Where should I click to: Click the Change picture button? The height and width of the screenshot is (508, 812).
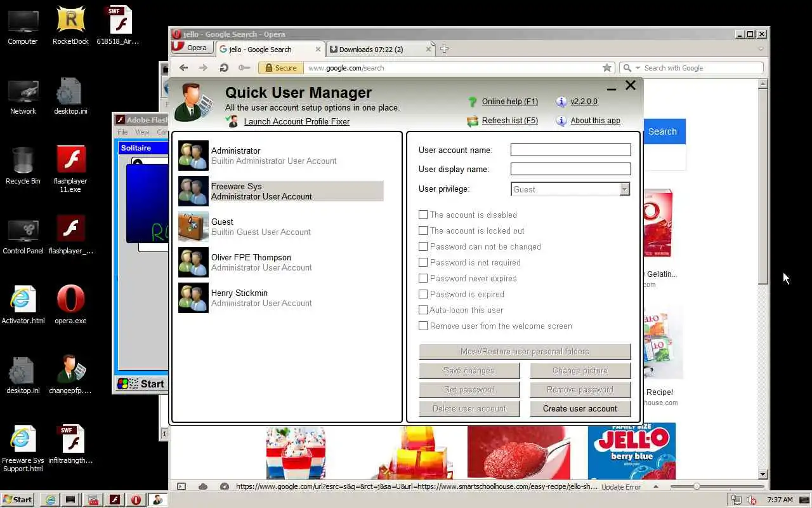[x=580, y=371]
